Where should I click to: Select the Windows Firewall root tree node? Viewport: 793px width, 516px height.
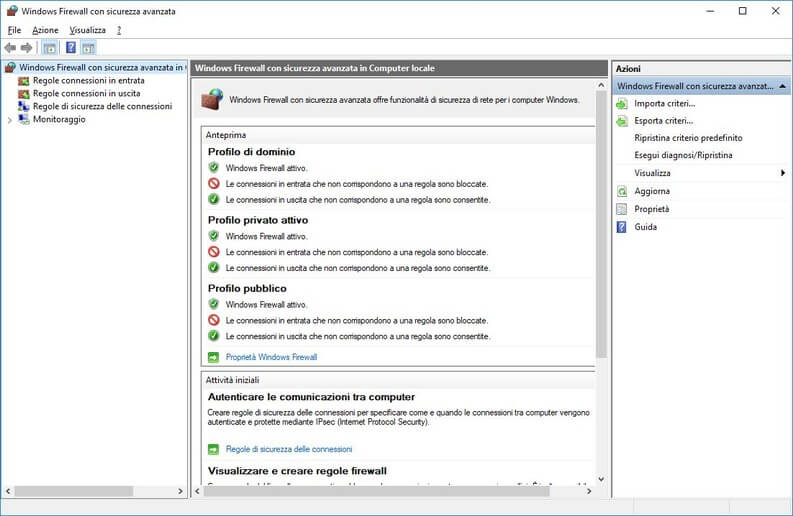pos(101,67)
